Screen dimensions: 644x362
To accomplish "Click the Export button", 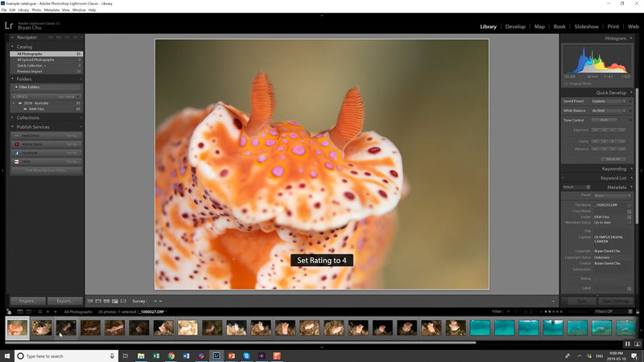I will point(65,301).
